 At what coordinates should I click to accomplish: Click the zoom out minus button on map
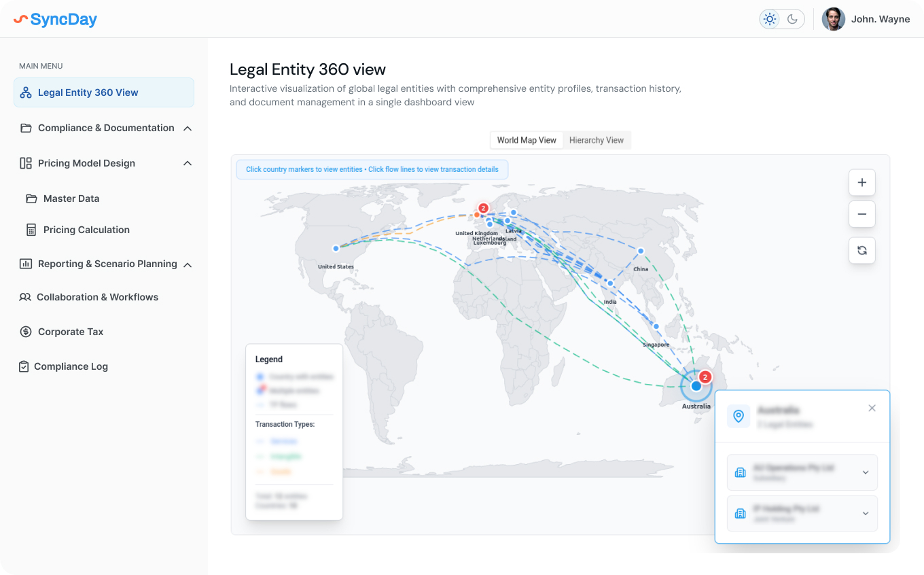coord(861,214)
